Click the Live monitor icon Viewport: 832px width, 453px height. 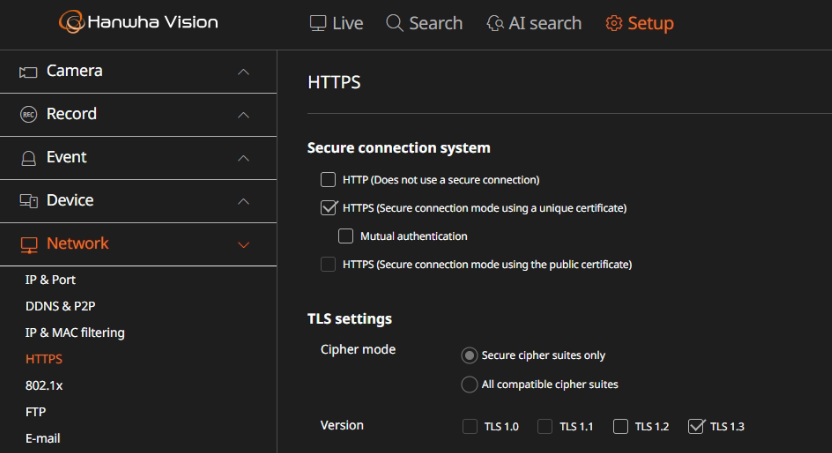(318, 23)
